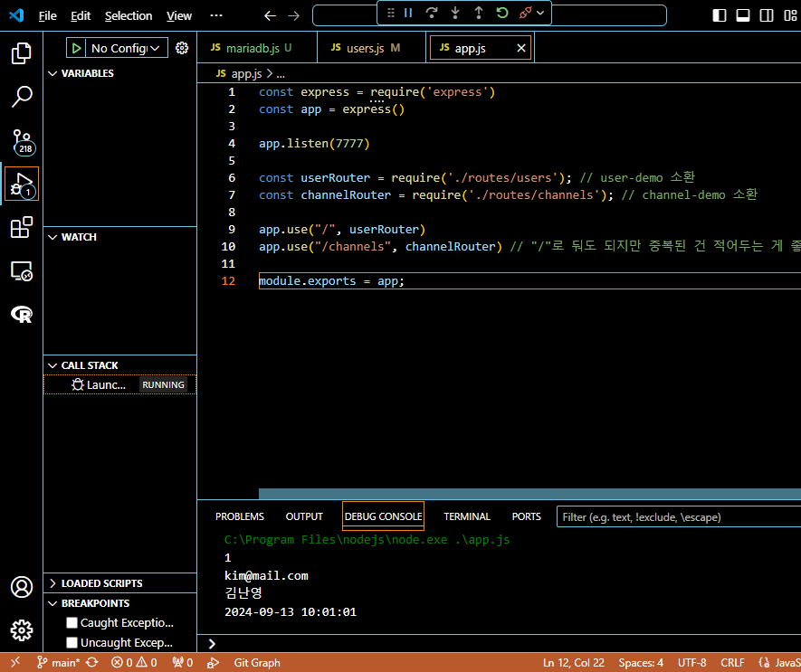Open the disconnect options dropdown arrow
The height and width of the screenshot is (672, 801).
[x=540, y=13]
